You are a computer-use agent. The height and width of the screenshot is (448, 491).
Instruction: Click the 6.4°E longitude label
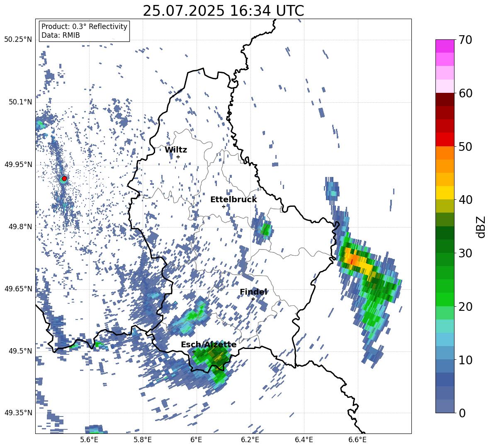click(x=304, y=440)
